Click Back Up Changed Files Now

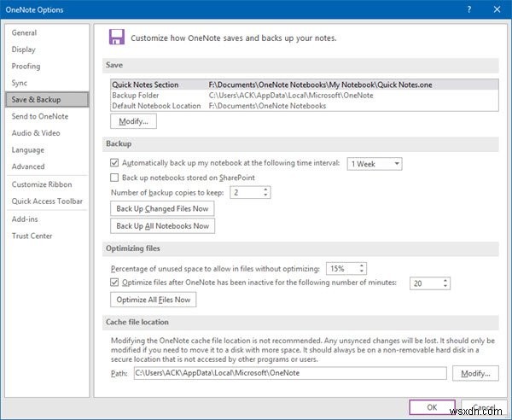(x=162, y=208)
